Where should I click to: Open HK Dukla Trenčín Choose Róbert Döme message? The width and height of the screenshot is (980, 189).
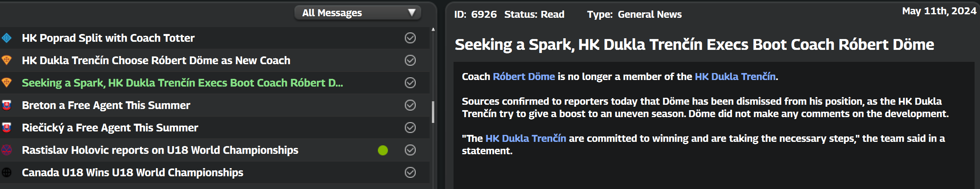(156, 60)
